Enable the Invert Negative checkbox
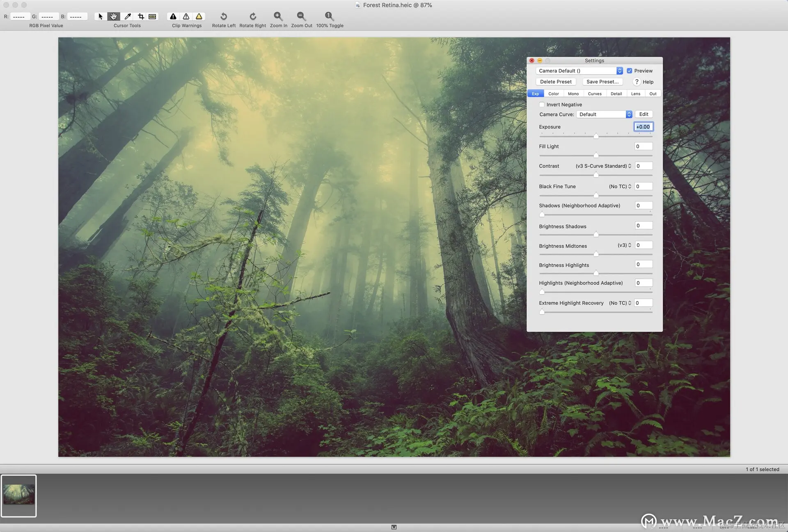Viewport: 788px width, 532px height. tap(542, 105)
